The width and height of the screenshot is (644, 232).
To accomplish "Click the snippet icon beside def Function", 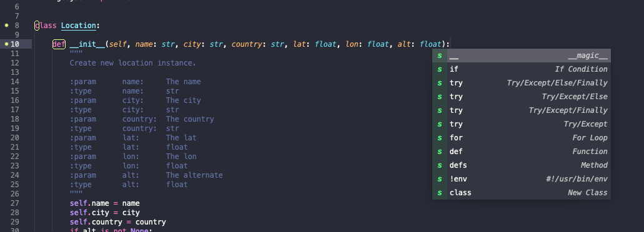I will [440, 152].
